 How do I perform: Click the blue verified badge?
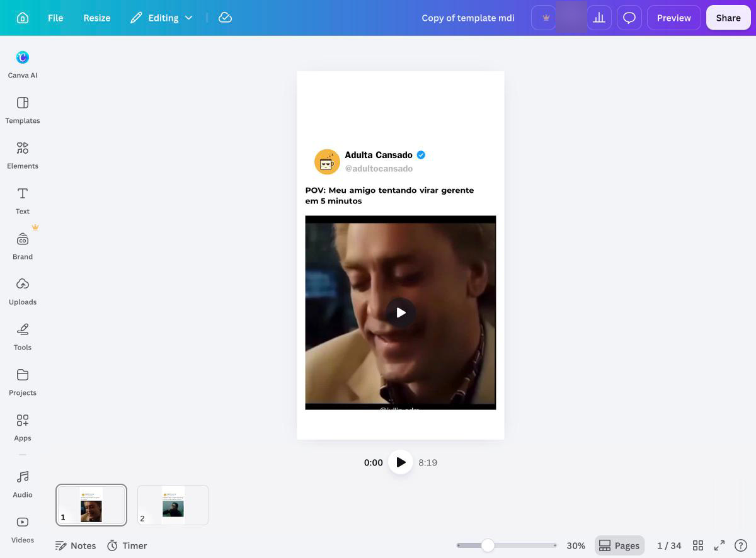coord(421,155)
